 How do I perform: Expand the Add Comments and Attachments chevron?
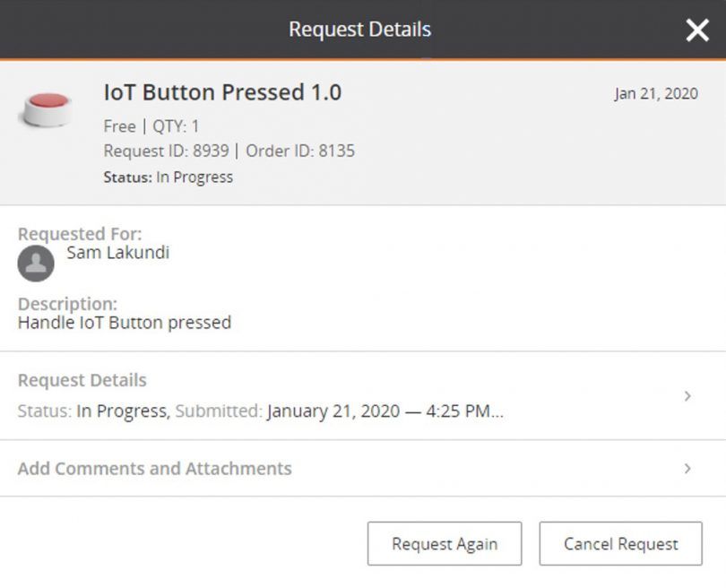[687, 469]
